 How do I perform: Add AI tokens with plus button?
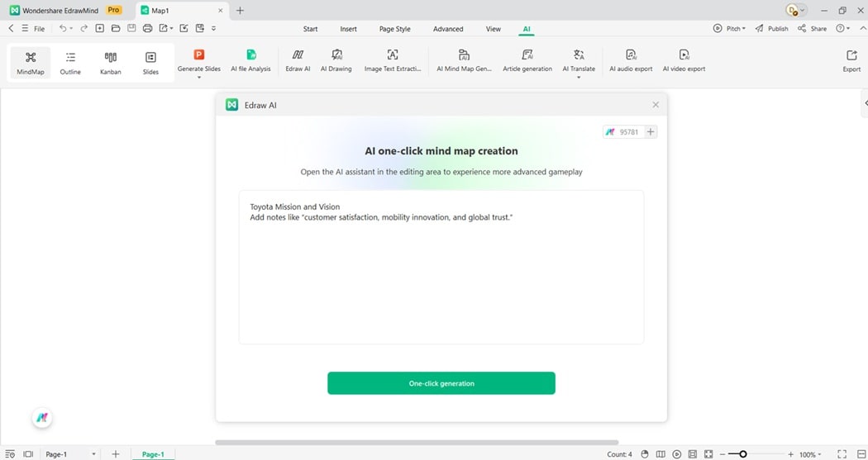click(x=651, y=131)
